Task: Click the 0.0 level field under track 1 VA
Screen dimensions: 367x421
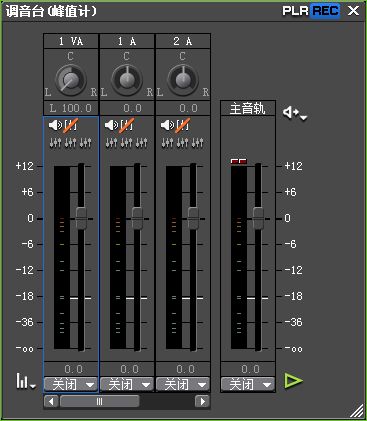Action: [x=71, y=369]
